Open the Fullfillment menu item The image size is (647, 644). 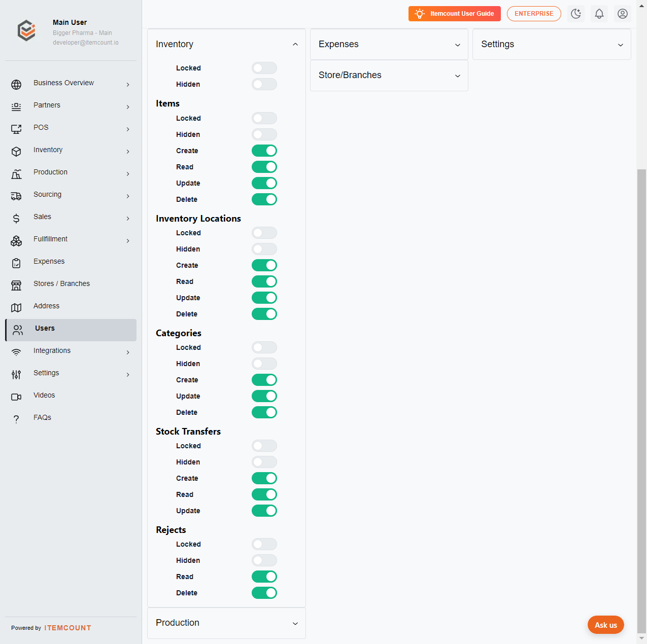tap(71, 240)
